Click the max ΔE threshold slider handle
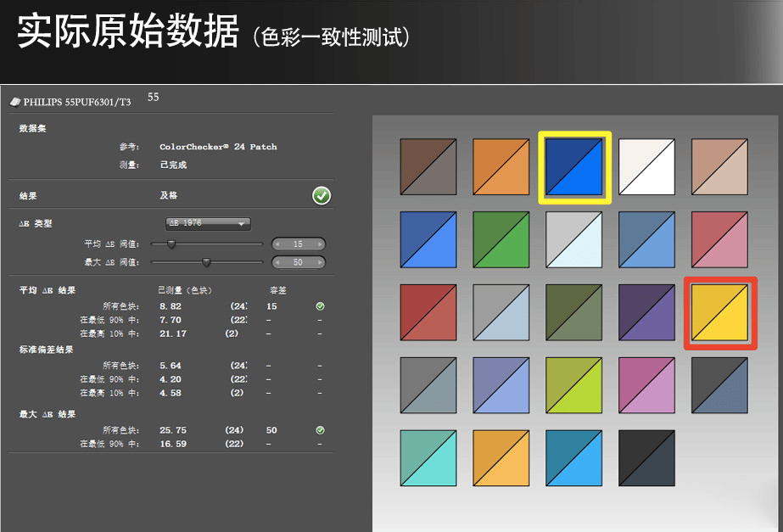This screenshot has height=532, width=783. pyautogui.click(x=206, y=262)
